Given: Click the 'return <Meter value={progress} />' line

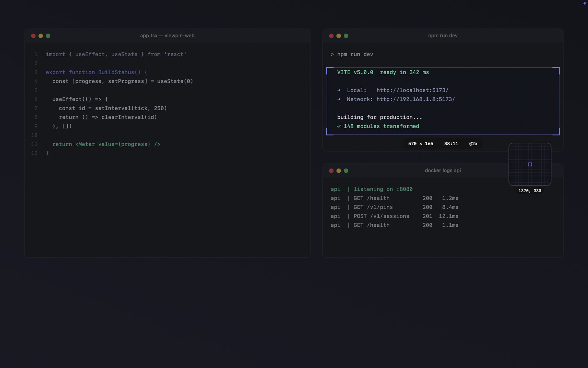Looking at the screenshot, I should click(106, 144).
